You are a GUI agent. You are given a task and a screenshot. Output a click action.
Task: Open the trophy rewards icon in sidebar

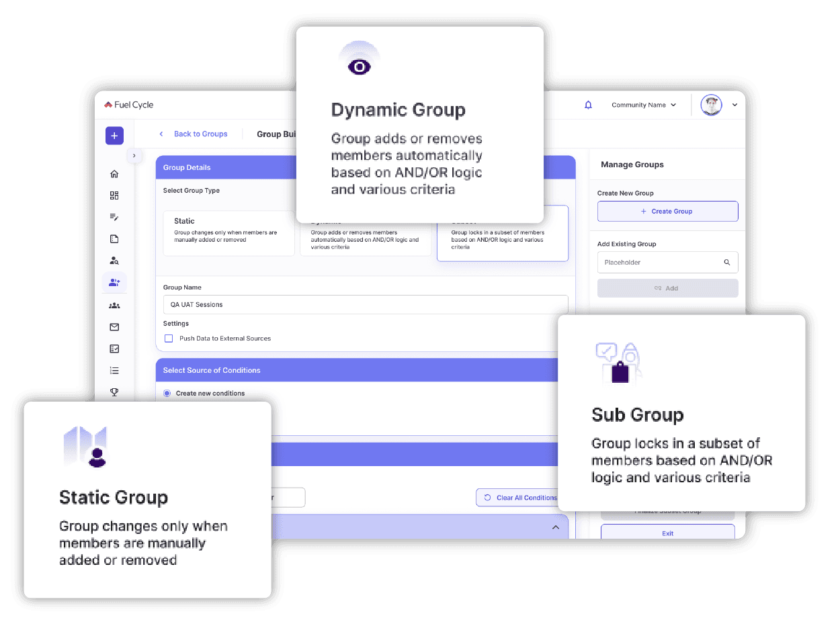pos(114,392)
